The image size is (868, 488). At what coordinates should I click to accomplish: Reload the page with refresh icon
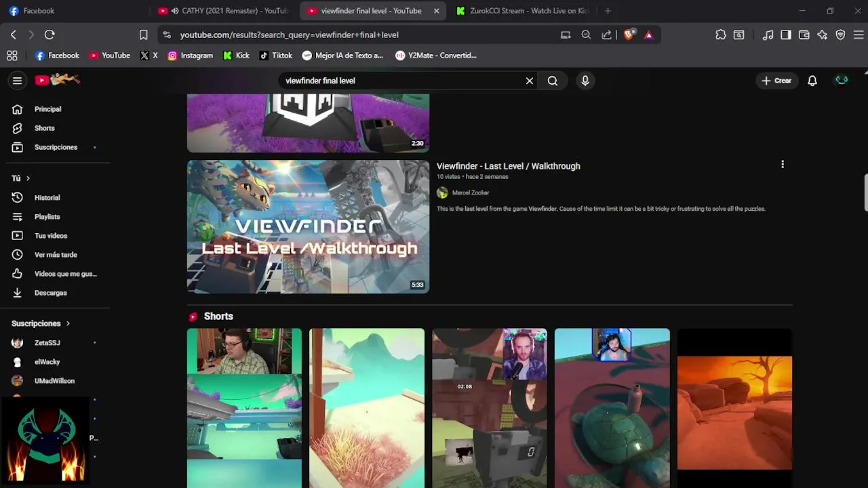click(50, 35)
